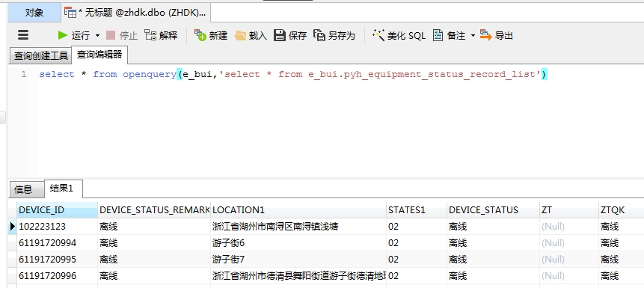Click the (Null) ZT cell in row 102223123

tap(569, 227)
